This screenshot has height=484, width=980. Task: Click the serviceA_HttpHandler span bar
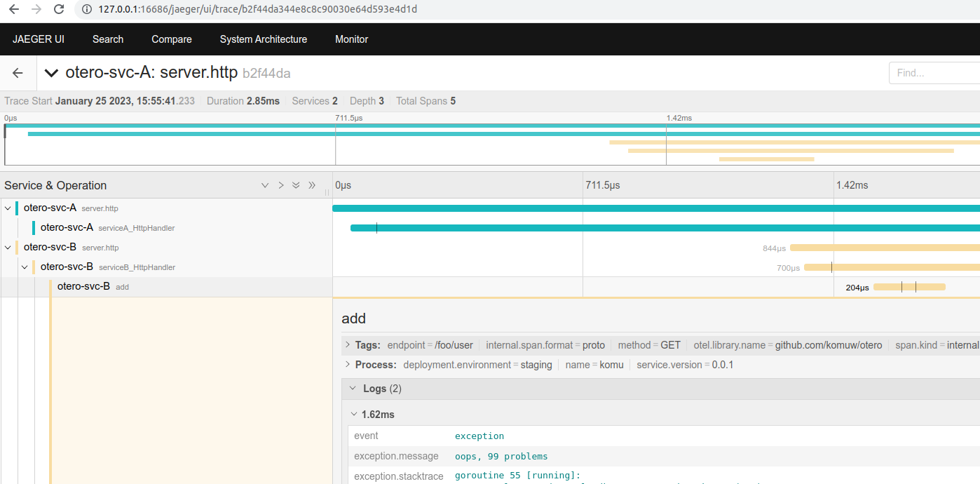coord(665,228)
